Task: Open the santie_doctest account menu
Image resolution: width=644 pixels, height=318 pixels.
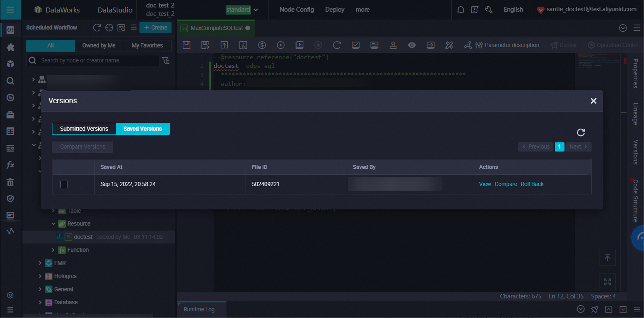Action: point(586,10)
